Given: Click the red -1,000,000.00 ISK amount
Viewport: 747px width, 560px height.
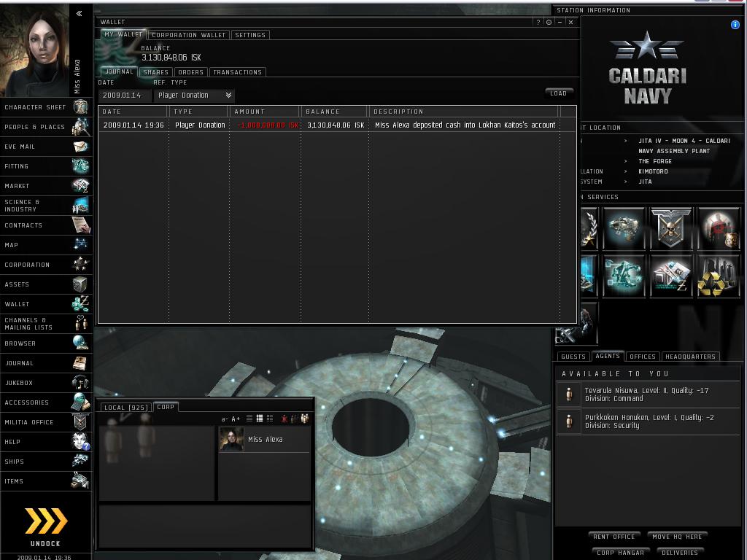Looking at the screenshot, I should tap(268, 125).
